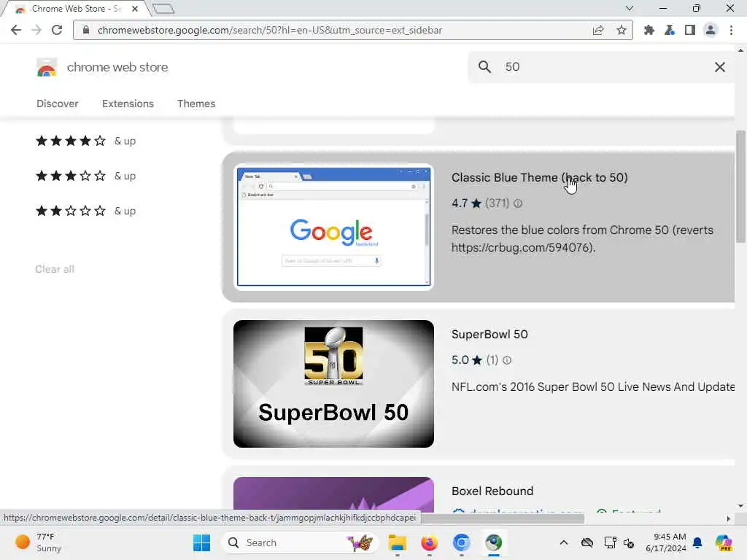Reload the Chrome Web Store page
747x560 pixels.
pyautogui.click(x=57, y=30)
